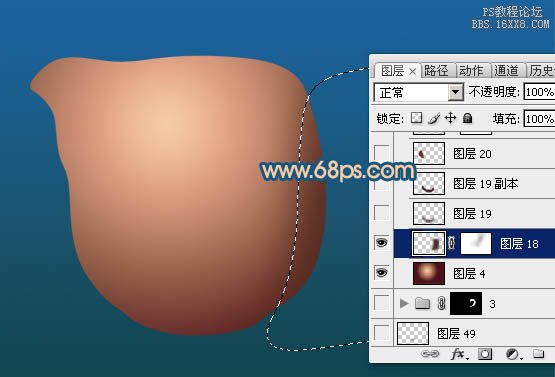Open the 正常 blend mode dropdown

pyautogui.click(x=419, y=93)
